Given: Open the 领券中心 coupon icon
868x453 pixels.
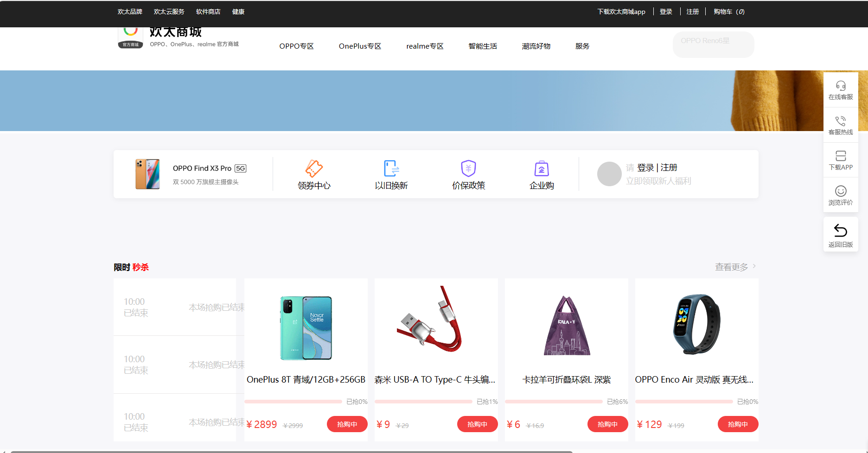Looking at the screenshot, I should [314, 169].
